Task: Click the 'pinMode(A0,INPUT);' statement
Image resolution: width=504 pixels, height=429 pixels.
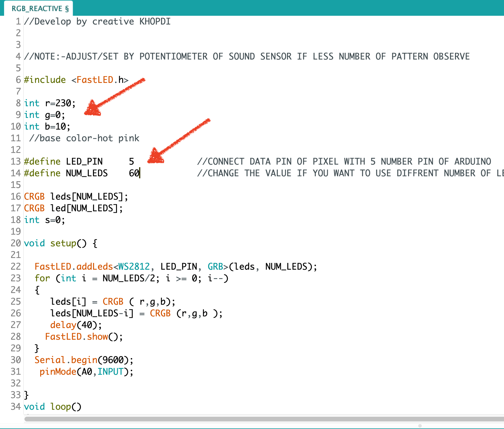Action: [86, 372]
